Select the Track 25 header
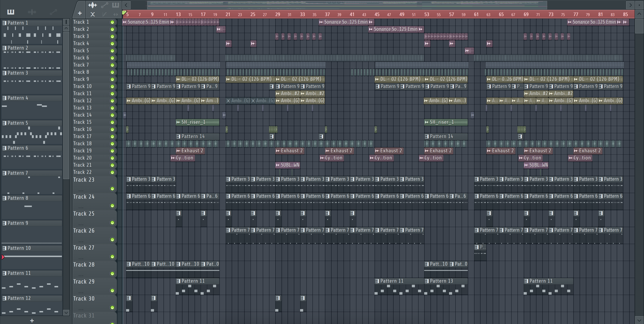This screenshot has height=324, width=644. [95, 218]
